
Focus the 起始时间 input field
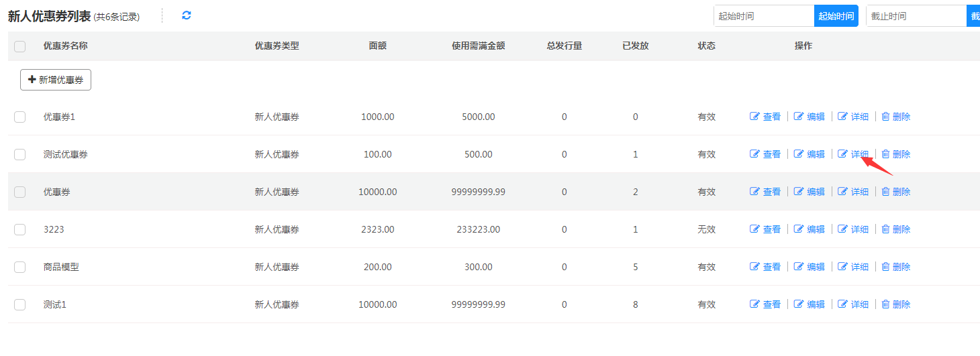tap(764, 16)
